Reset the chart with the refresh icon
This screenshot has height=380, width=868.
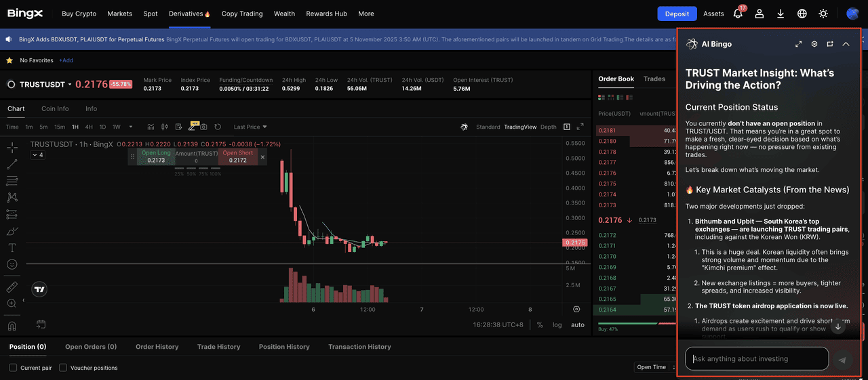tap(218, 127)
